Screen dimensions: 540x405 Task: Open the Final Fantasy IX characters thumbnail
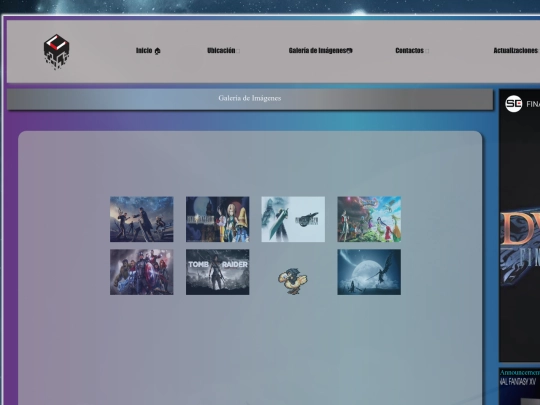click(218, 219)
